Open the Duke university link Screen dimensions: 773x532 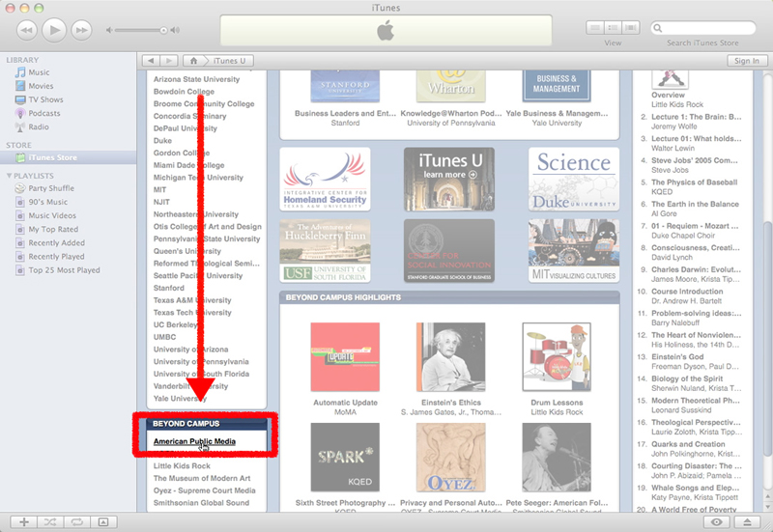(x=162, y=140)
